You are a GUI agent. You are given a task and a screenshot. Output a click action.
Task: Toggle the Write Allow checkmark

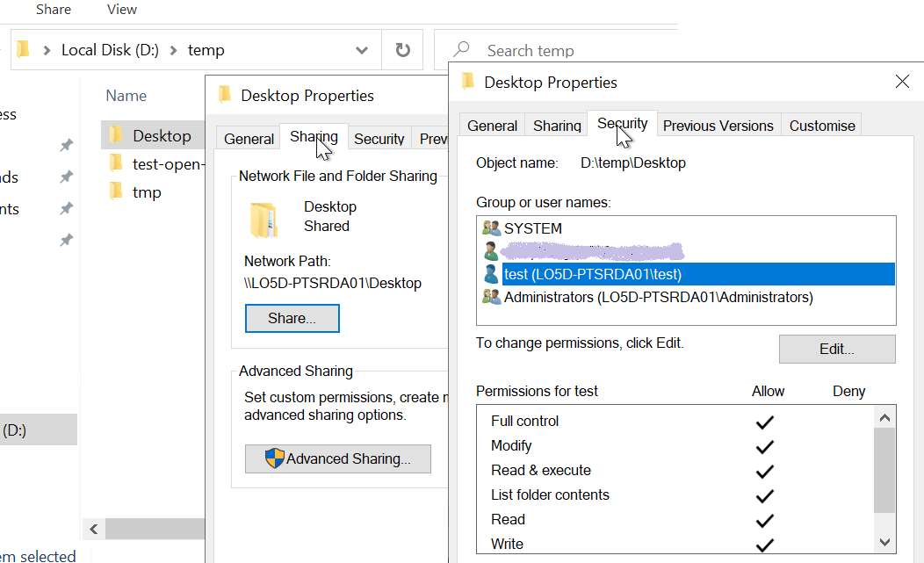pyautogui.click(x=764, y=544)
